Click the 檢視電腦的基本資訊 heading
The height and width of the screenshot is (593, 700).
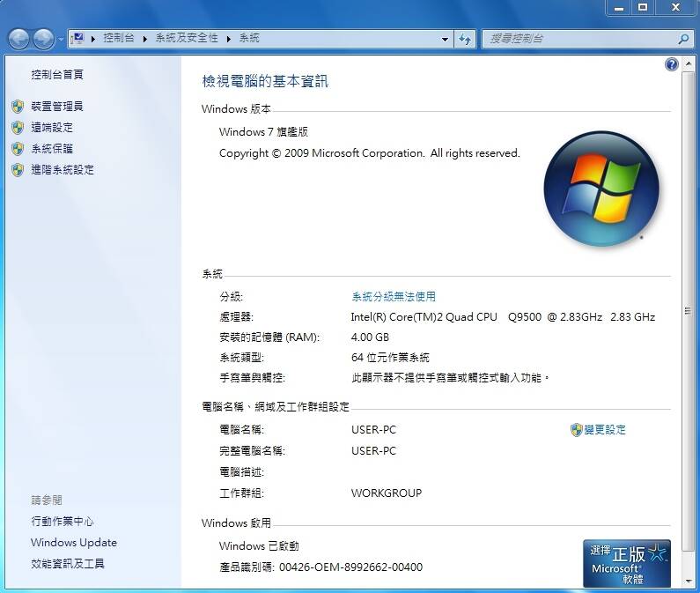coord(265,81)
